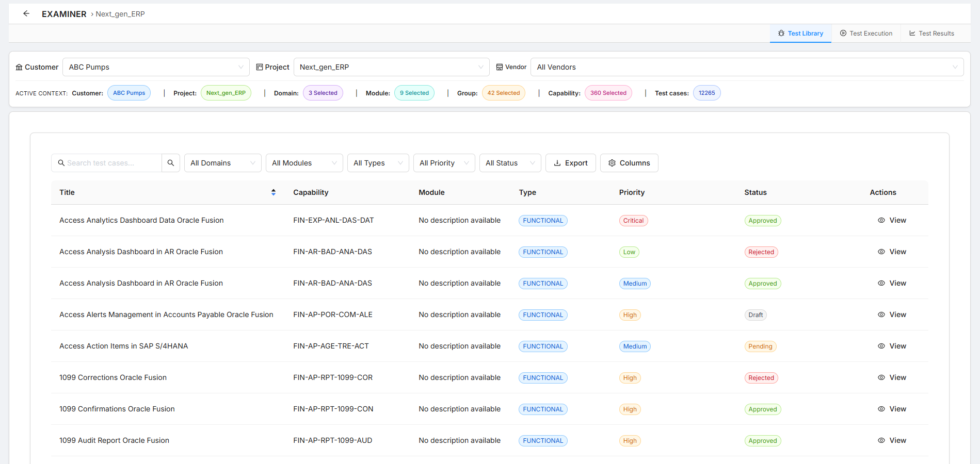Click the Title column sort arrows
This screenshot has width=980, height=464.
(x=274, y=192)
